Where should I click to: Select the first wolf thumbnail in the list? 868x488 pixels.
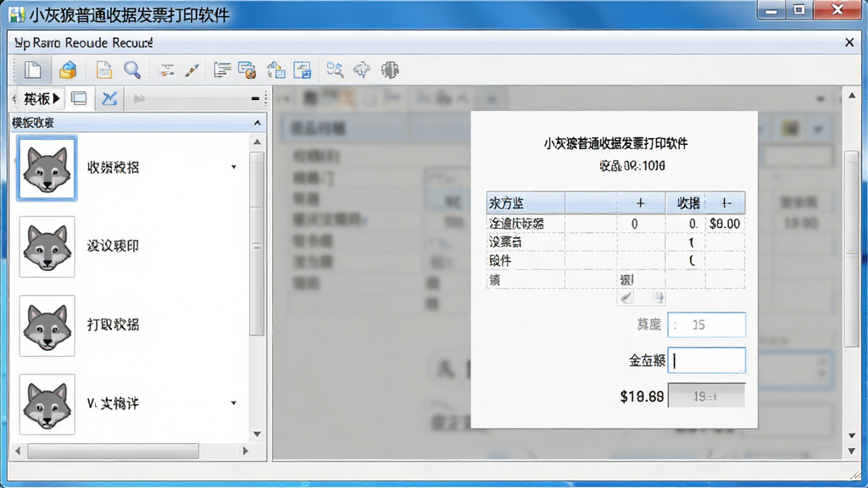point(47,169)
